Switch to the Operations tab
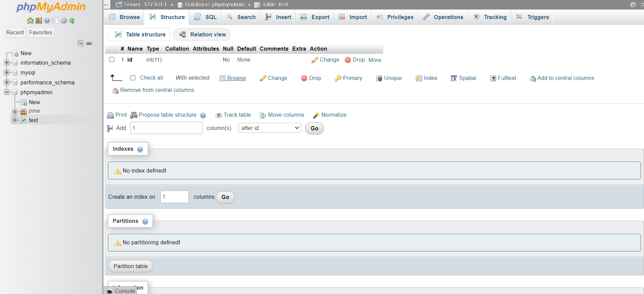The image size is (644, 294). (443, 17)
